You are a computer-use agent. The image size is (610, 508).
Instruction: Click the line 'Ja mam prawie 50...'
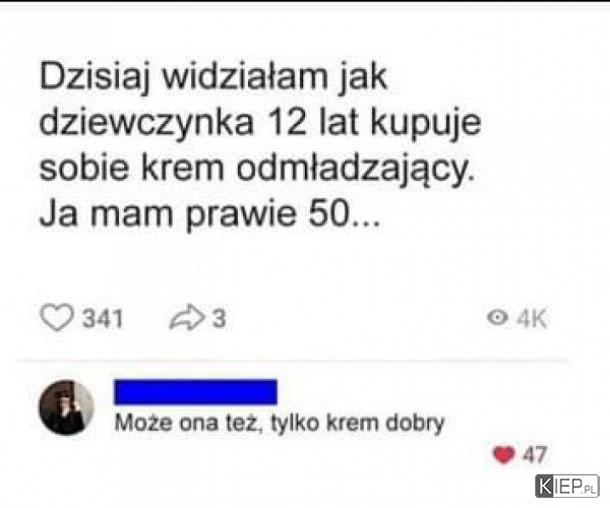pos(210,214)
